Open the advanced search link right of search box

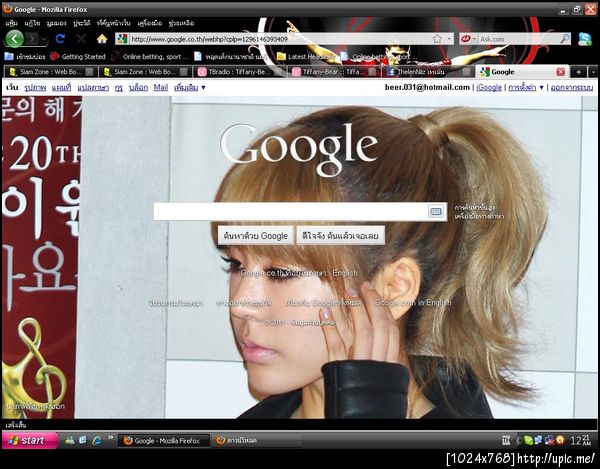474,208
